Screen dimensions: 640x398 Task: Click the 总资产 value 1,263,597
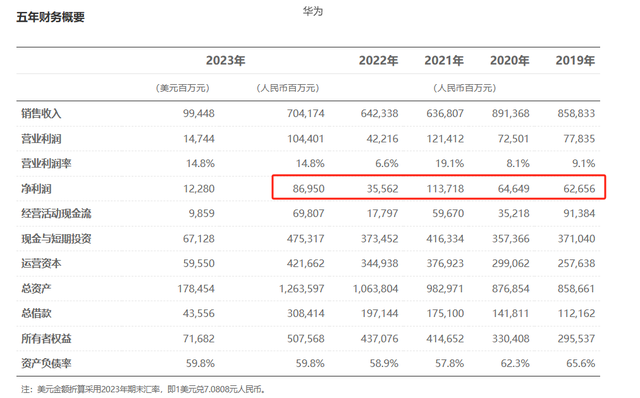(302, 289)
